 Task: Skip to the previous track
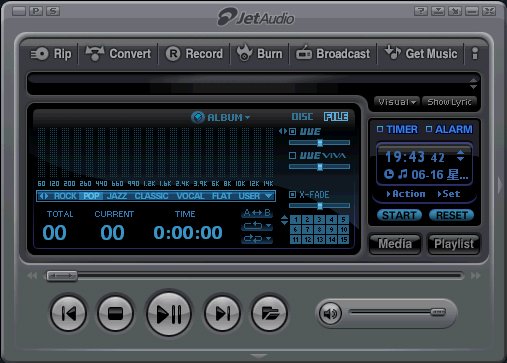click(69, 314)
